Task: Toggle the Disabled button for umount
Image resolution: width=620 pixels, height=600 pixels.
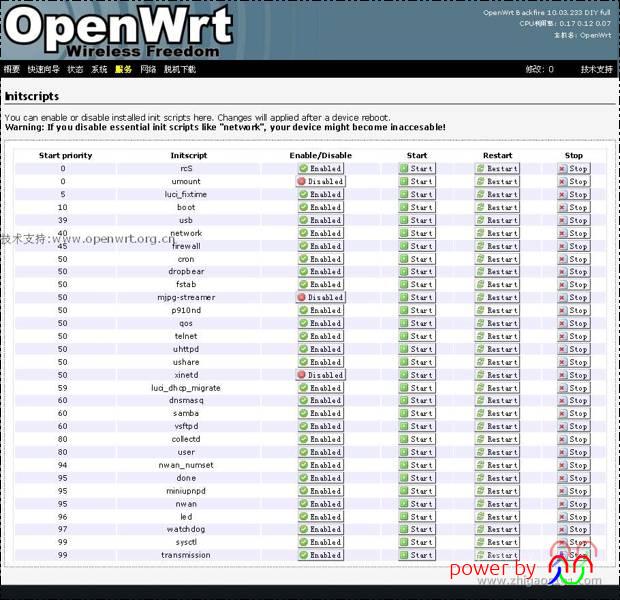Action: pyautogui.click(x=321, y=182)
